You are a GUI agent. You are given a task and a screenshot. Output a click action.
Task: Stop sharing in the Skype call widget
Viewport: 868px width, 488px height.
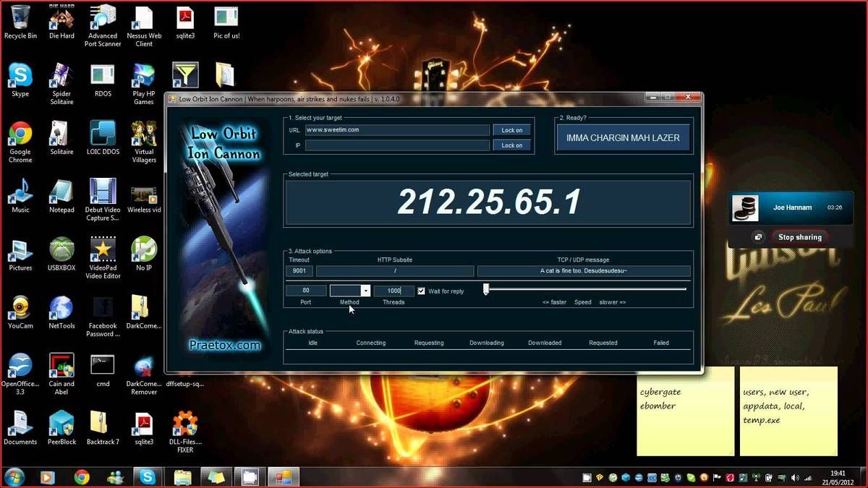(x=799, y=237)
